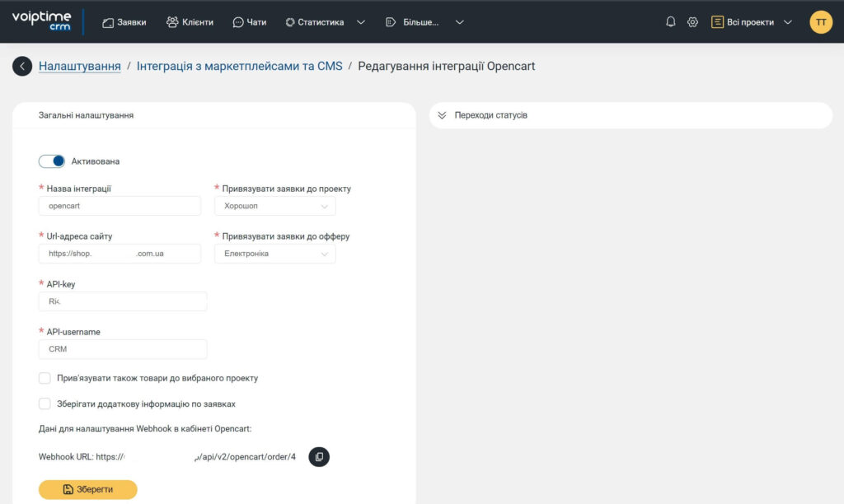Check Прив'язувати також товари до вибраного проекту
This screenshot has height=504, width=844.
(45, 378)
